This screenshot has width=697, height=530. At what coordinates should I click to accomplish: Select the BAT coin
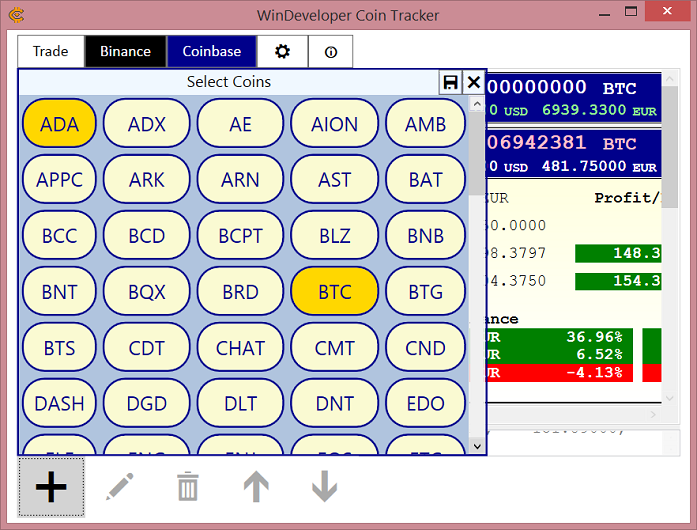425,179
